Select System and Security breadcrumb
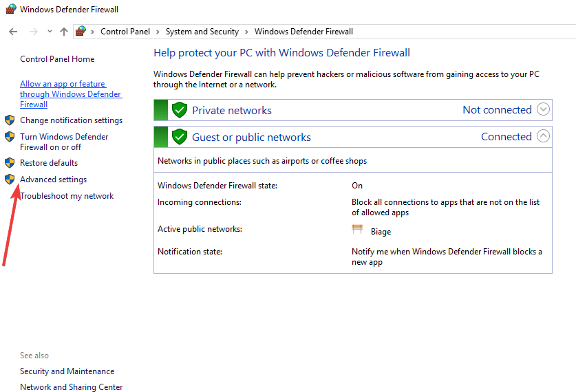Screen dimensions: 576x392 point(202,32)
